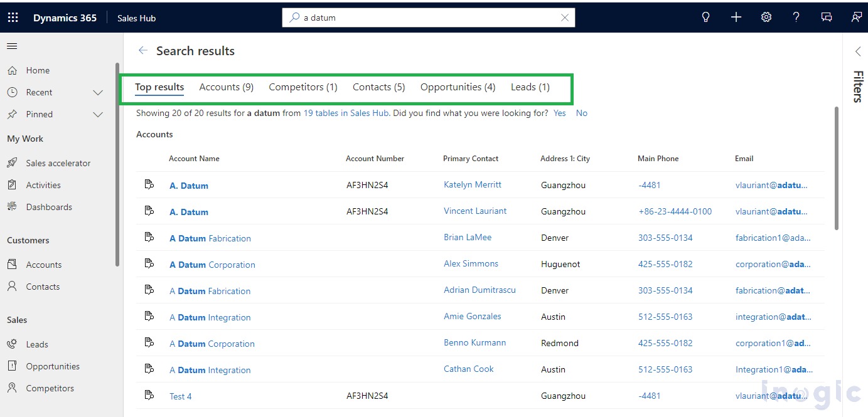
Task: Click the record icon on the Test 4 row
Action: click(x=149, y=395)
